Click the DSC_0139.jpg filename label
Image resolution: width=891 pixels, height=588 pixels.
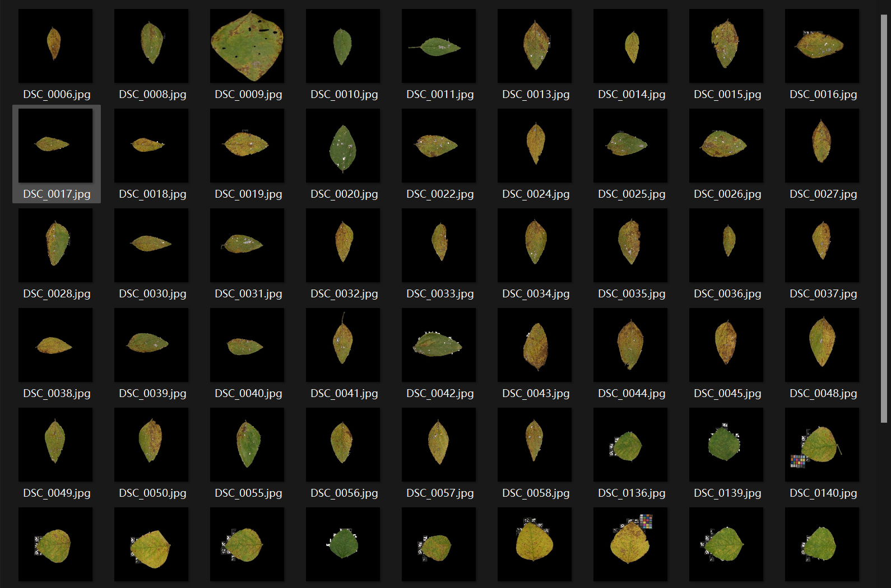pos(727,493)
